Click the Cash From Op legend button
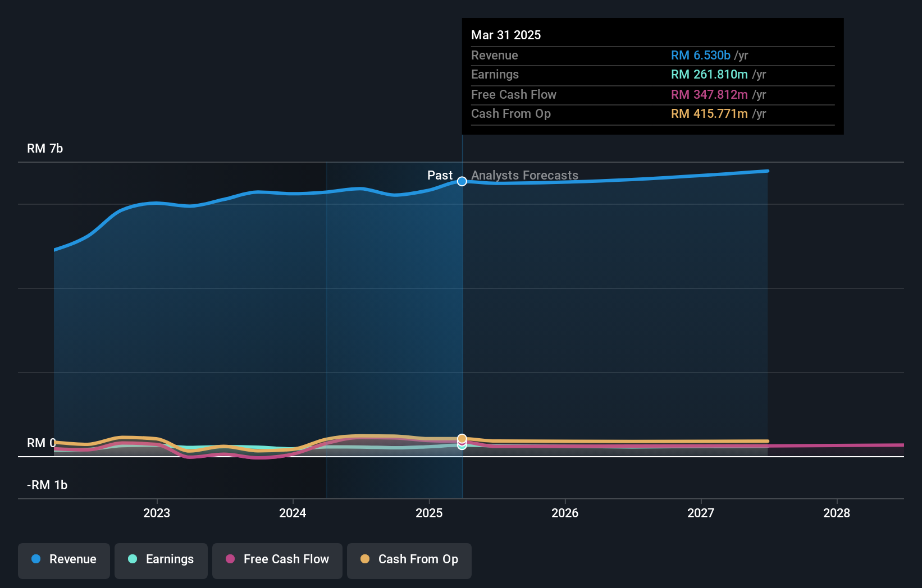This screenshot has width=922, height=588. point(409,560)
